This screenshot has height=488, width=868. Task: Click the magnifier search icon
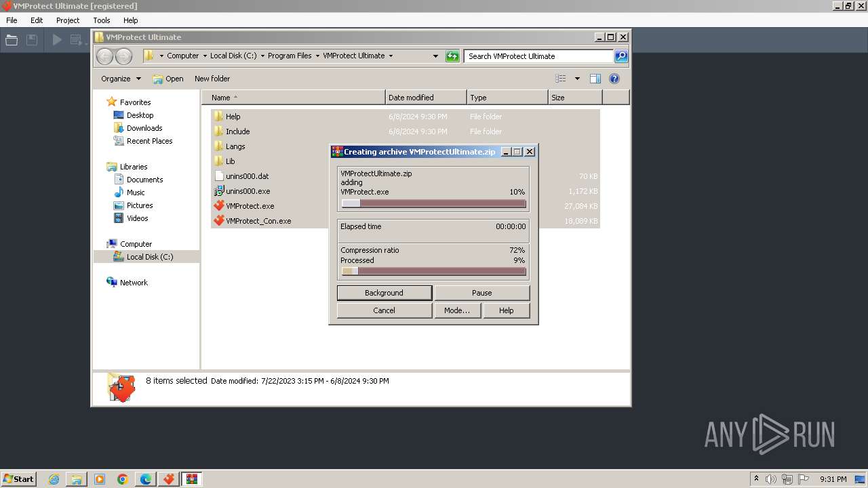pyautogui.click(x=621, y=56)
